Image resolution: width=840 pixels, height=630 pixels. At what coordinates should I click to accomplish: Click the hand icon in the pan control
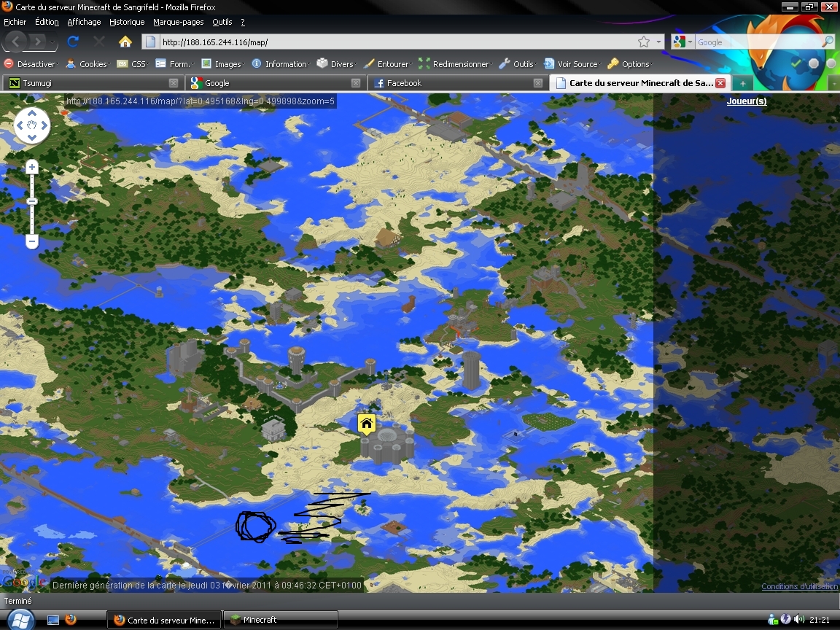tap(31, 125)
